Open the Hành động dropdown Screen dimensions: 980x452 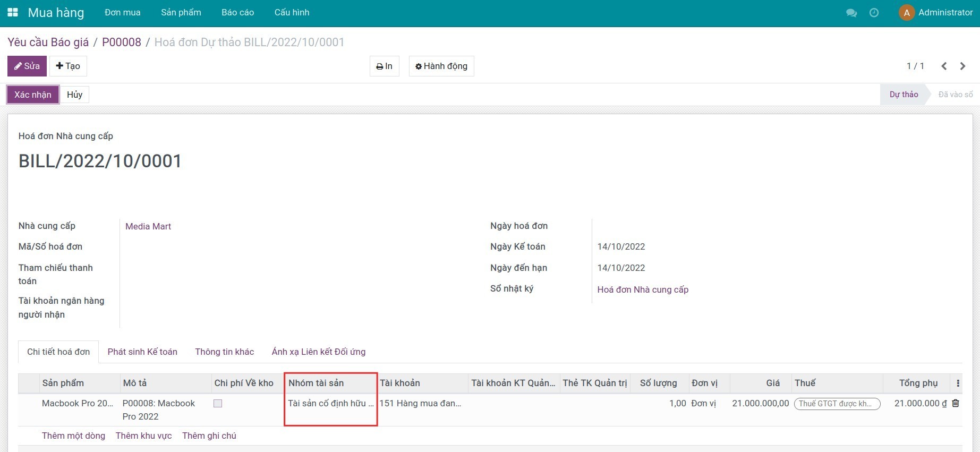tap(441, 66)
